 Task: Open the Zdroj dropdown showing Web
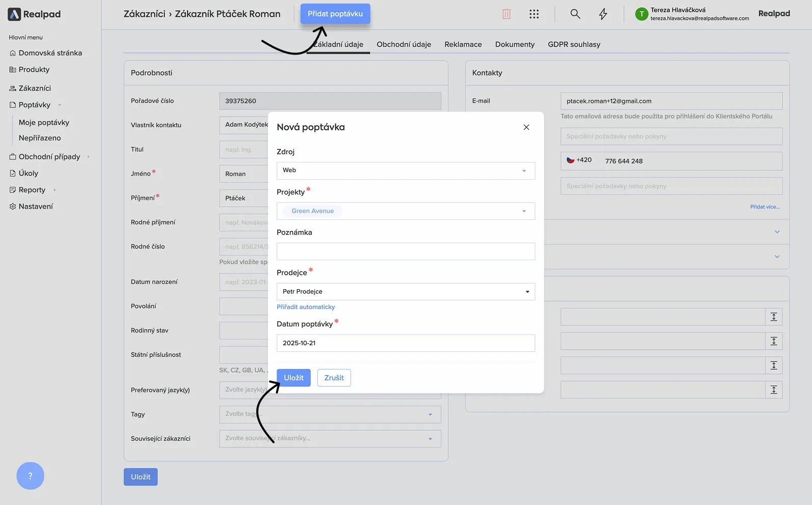tap(405, 171)
